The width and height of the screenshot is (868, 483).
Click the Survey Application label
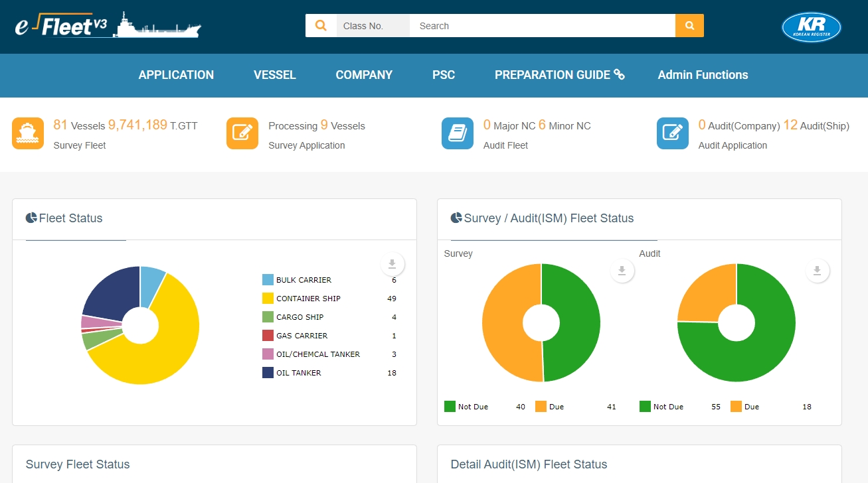[307, 145]
